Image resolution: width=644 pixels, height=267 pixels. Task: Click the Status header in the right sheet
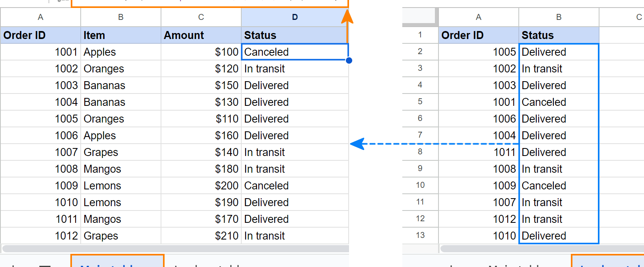click(x=559, y=35)
